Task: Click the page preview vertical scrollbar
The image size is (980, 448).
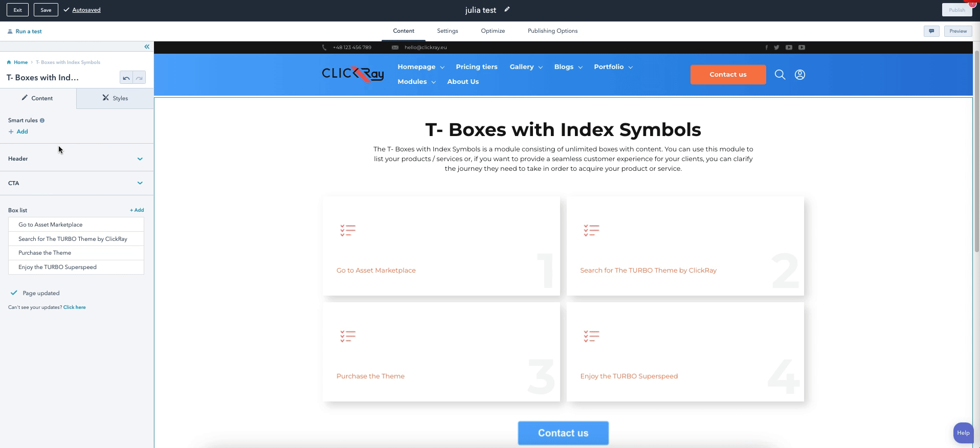Action: pyautogui.click(x=976, y=151)
